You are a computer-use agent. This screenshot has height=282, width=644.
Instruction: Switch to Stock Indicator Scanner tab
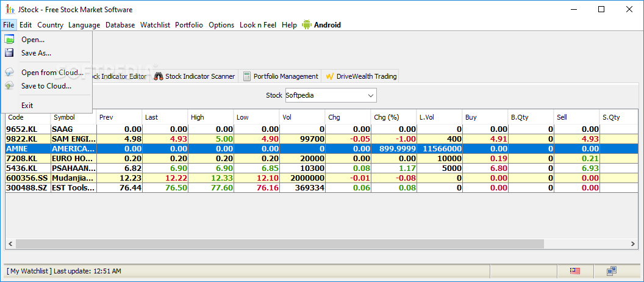pos(195,76)
